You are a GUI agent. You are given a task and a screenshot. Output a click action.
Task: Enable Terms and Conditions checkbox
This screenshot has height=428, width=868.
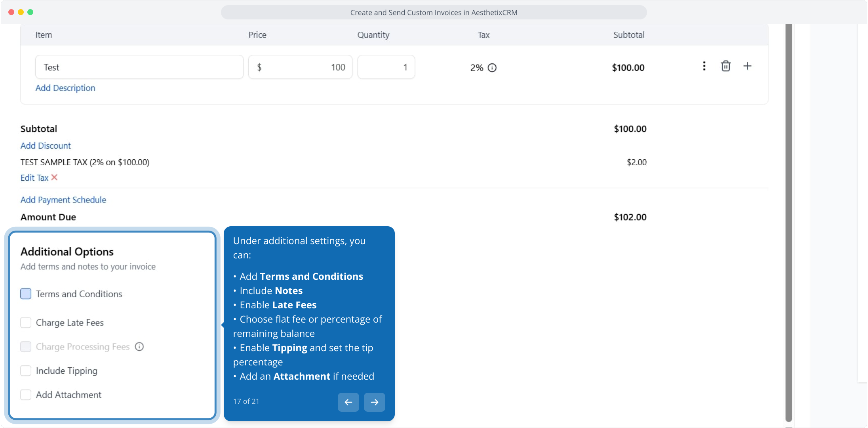(26, 294)
